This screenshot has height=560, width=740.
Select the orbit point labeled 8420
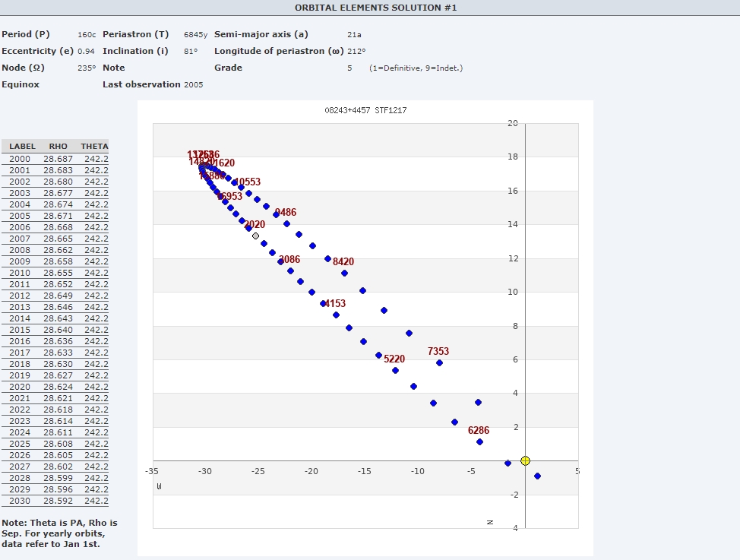344,273
